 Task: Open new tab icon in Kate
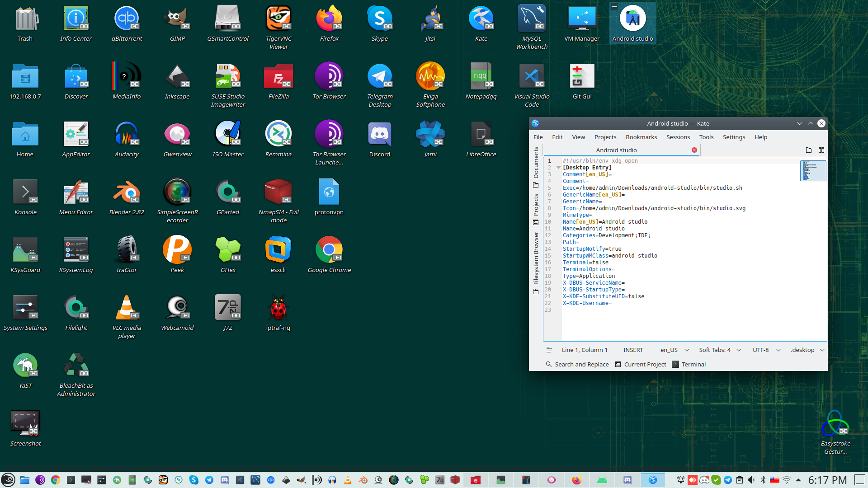pyautogui.click(x=809, y=150)
